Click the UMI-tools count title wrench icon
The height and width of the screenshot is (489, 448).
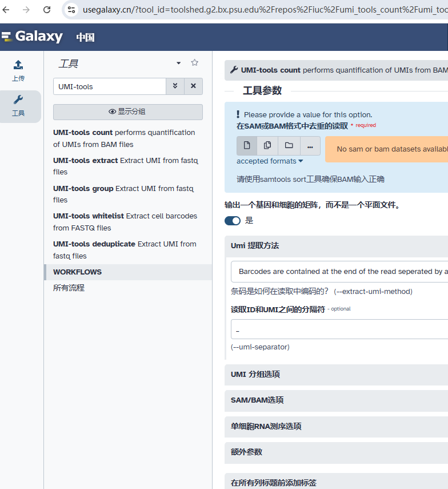[x=234, y=70]
